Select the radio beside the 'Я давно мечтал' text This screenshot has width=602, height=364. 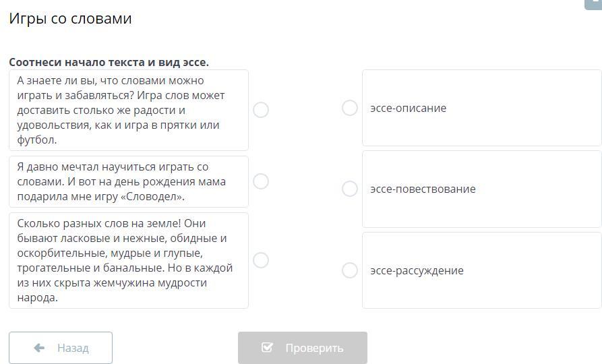coord(261,181)
